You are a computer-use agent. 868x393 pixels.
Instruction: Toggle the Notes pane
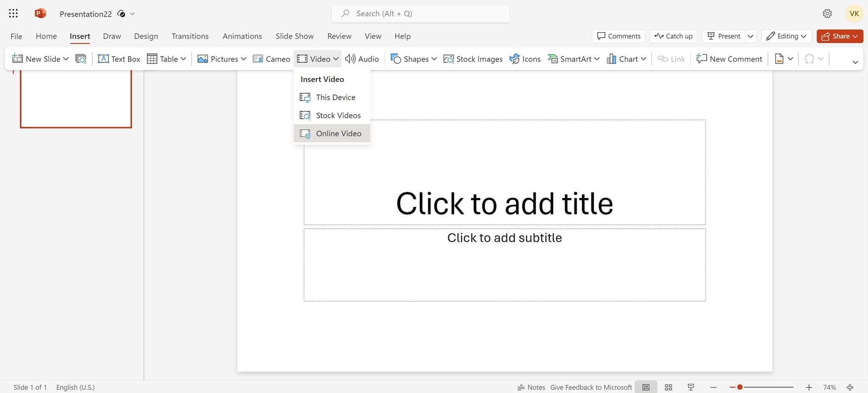pyautogui.click(x=531, y=387)
